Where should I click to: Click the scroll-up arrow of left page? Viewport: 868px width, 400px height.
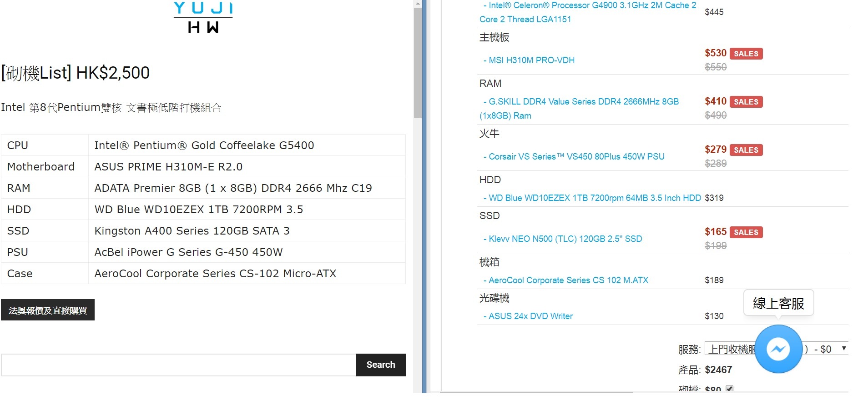point(418,4)
